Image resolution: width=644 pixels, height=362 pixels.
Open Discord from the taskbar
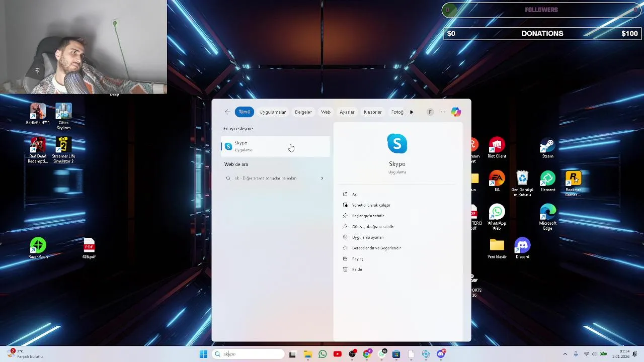pyautogui.click(x=441, y=354)
